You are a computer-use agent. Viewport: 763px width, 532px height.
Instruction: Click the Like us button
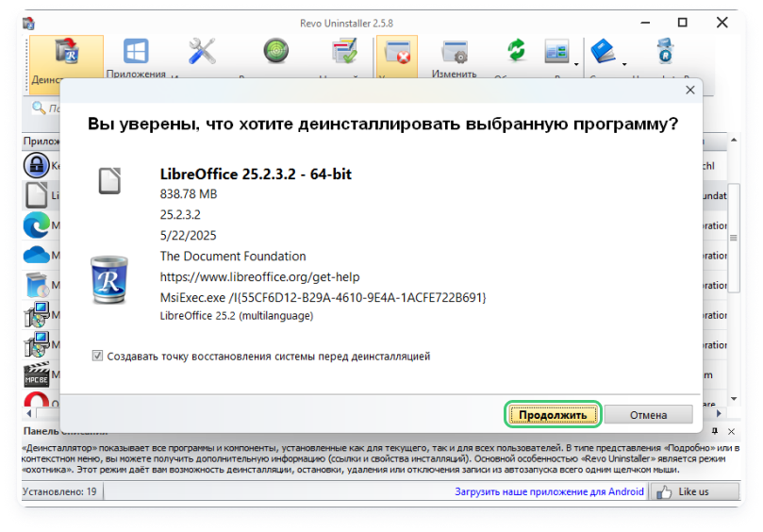point(694,491)
